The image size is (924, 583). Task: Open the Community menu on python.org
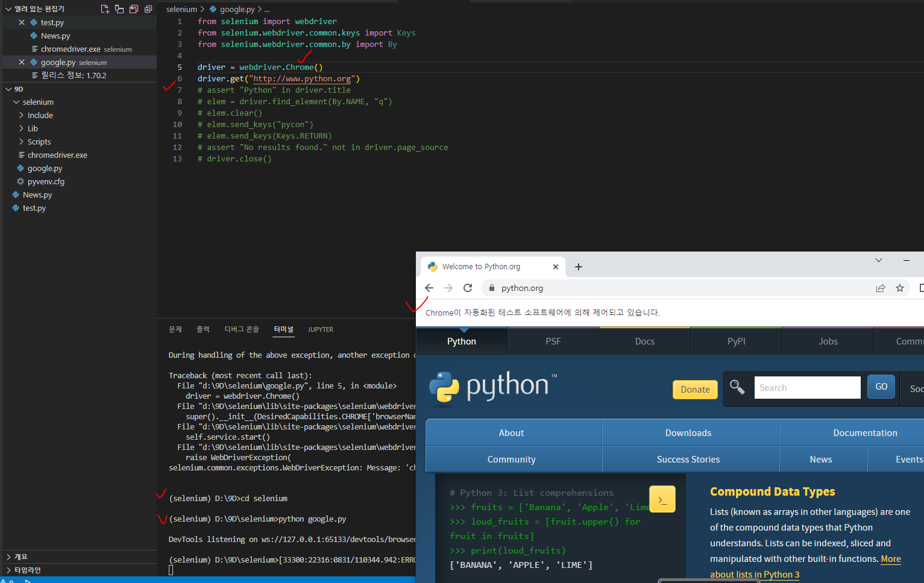514,459
